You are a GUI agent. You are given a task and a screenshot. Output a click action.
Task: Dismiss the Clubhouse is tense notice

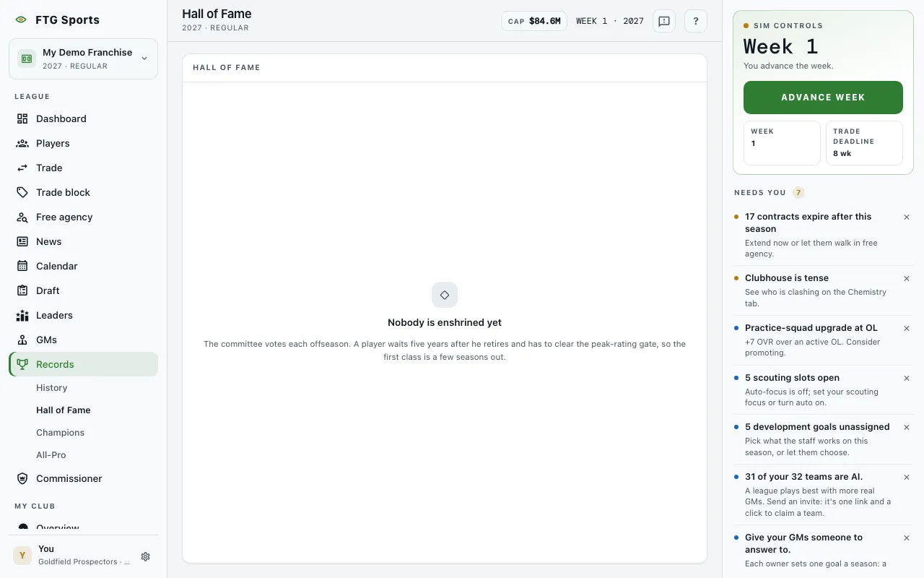(x=907, y=278)
